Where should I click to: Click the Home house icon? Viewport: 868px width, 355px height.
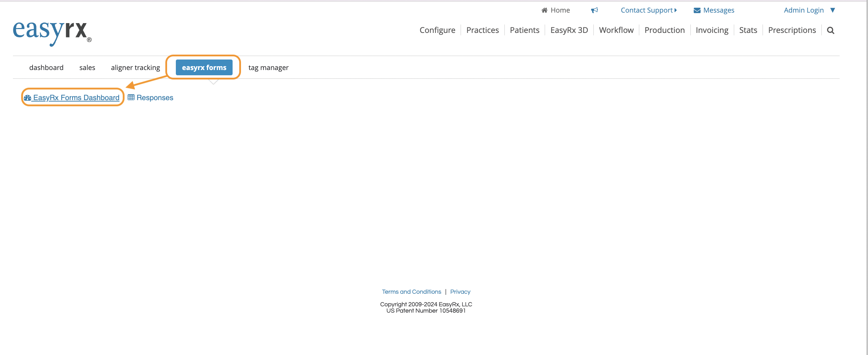tap(544, 10)
